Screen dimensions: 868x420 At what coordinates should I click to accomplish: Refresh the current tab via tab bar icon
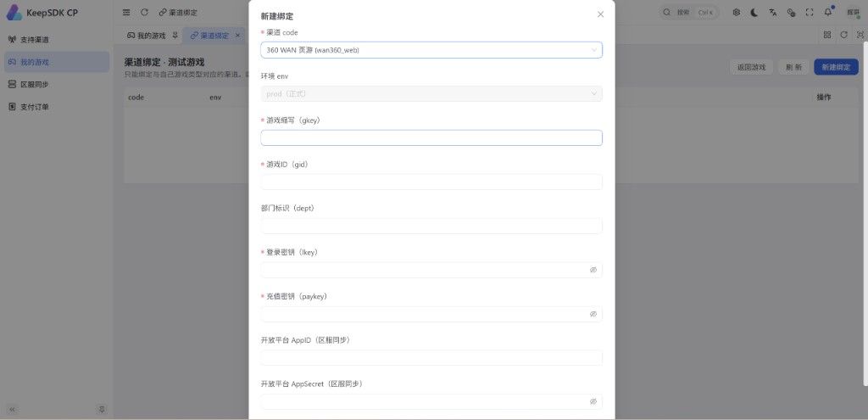843,34
